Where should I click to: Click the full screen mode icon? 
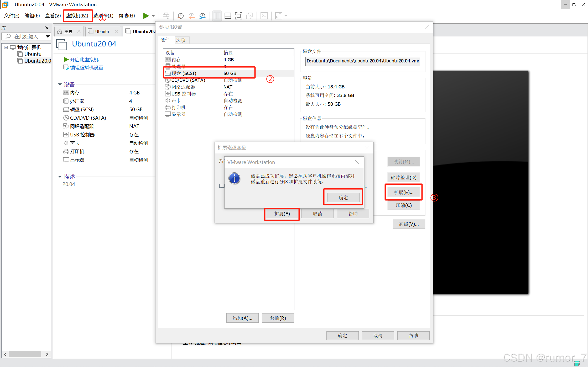pyautogui.click(x=238, y=16)
